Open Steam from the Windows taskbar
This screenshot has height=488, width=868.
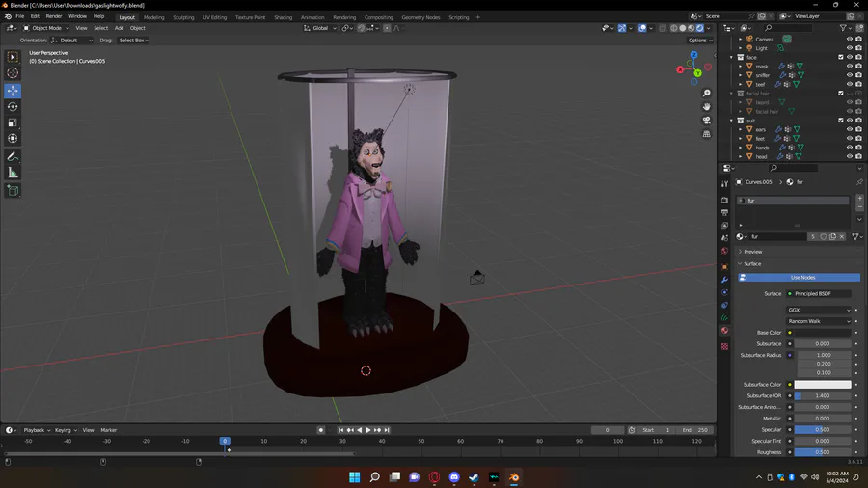pyautogui.click(x=474, y=477)
